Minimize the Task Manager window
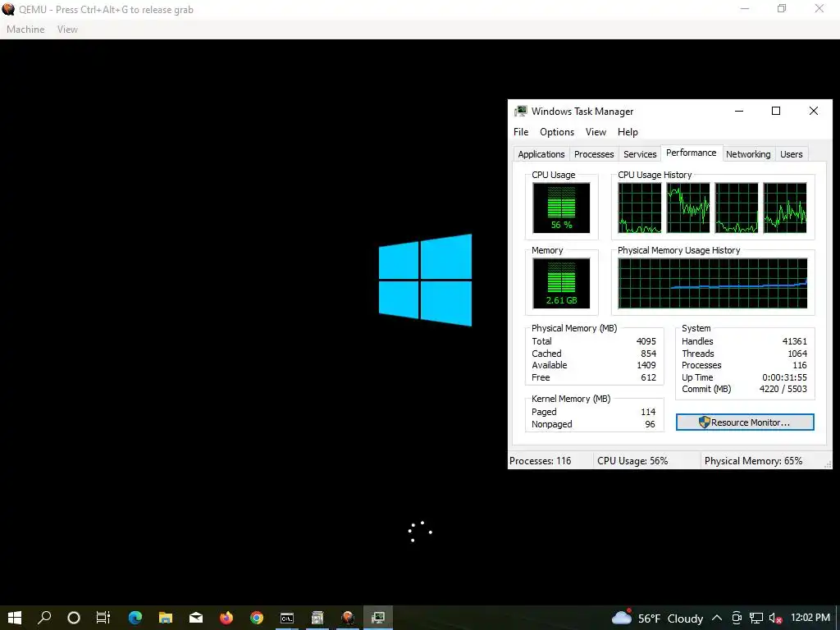The height and width of the screenshot is (630, 840). 739,111
